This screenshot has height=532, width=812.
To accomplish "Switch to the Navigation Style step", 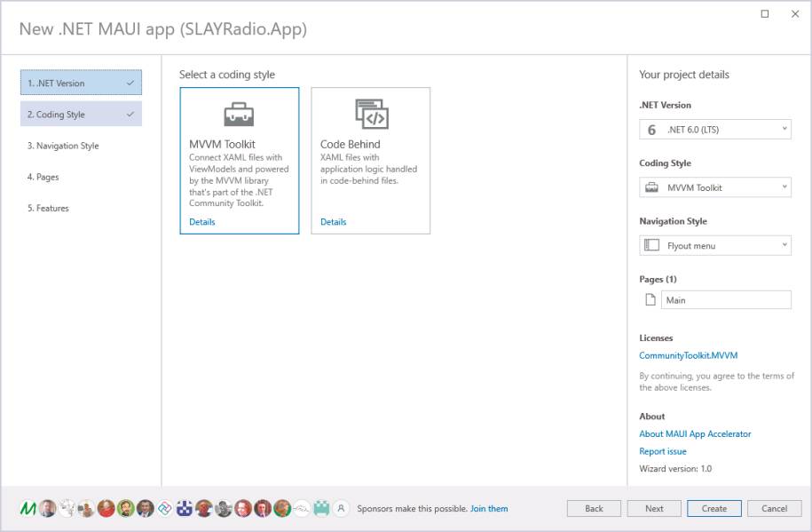I will (x=81, y=146).
